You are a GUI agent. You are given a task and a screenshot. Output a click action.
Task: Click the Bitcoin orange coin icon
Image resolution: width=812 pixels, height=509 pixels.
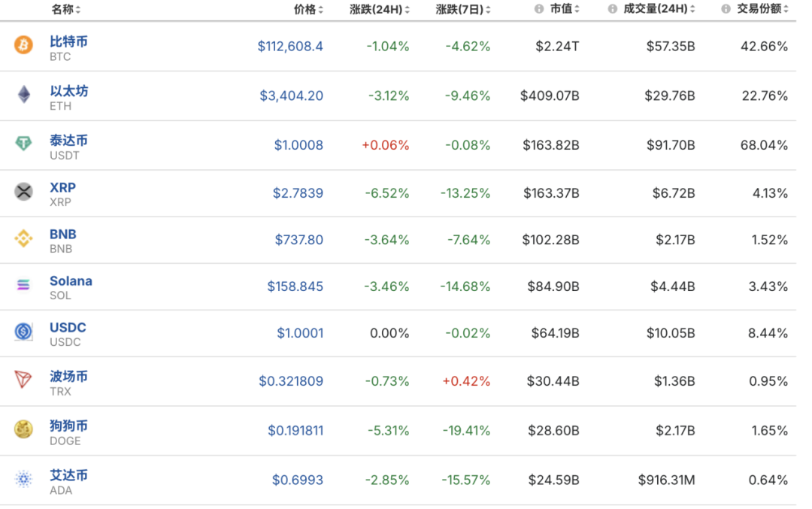(x=24, y=46)
